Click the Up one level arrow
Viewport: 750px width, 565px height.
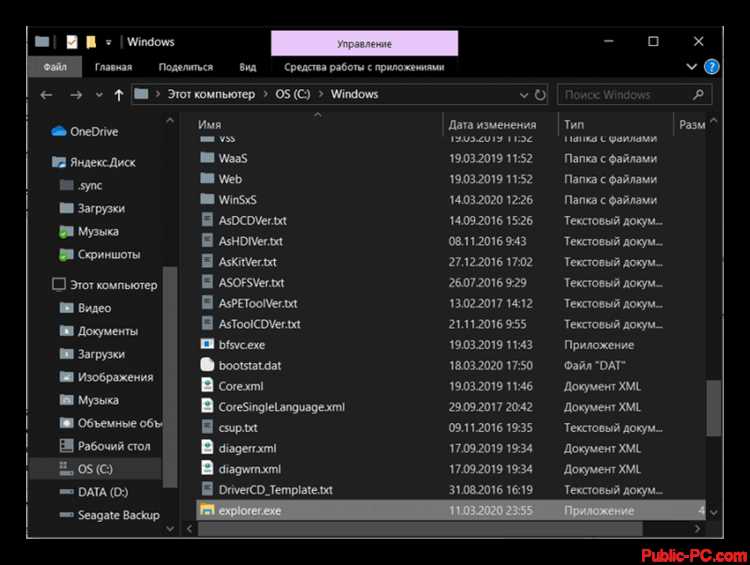tap(119, 95)
